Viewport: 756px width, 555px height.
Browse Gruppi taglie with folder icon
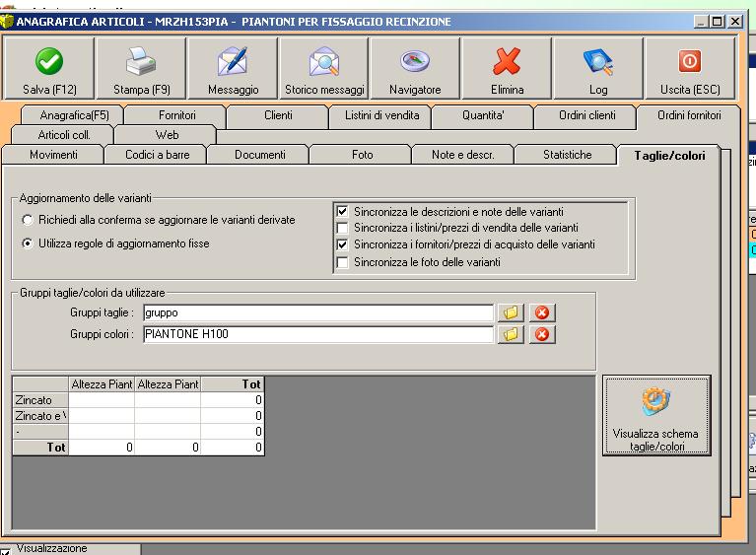click(511, 312)
